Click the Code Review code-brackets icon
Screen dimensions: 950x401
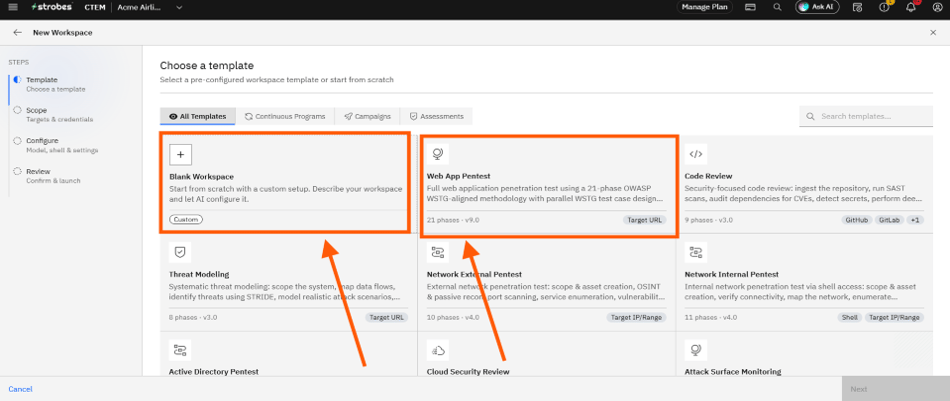[696, 154]
